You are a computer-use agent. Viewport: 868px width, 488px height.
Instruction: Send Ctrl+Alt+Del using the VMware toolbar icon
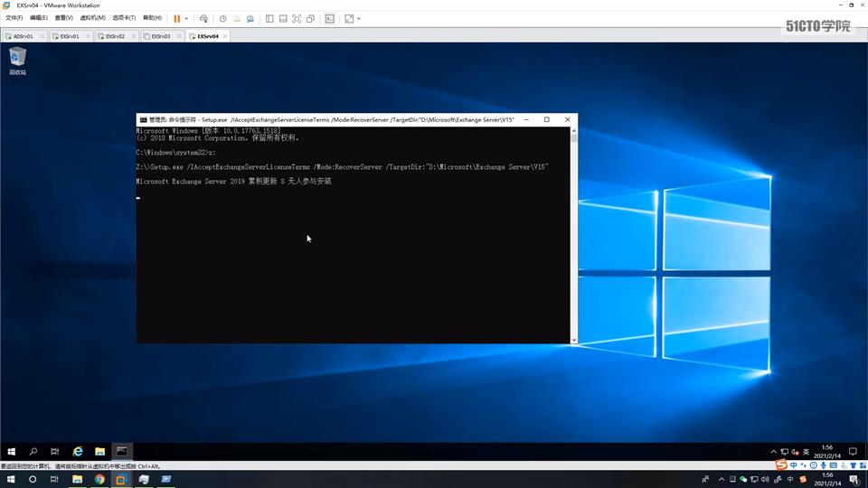(203, 18)
